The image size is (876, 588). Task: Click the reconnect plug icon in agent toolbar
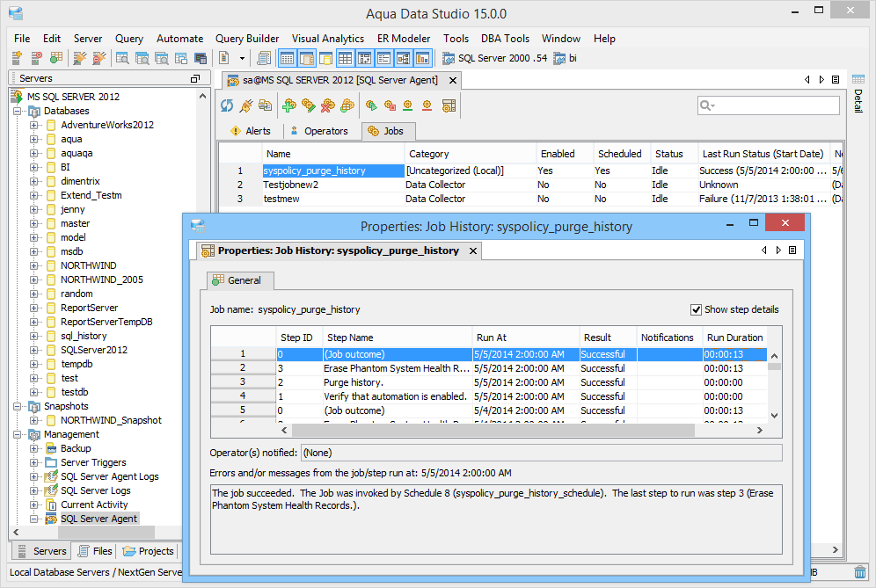245,105
